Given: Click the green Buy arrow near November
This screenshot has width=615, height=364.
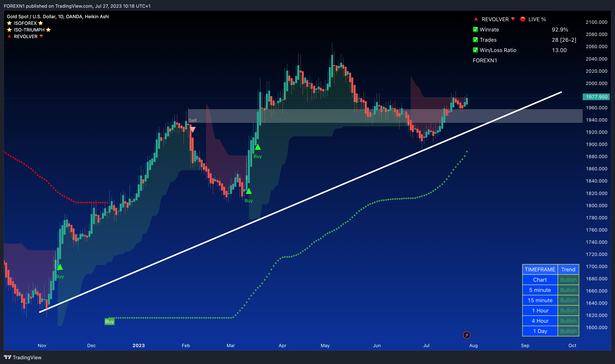Looking at the screenshot, I should coord(60,267).
